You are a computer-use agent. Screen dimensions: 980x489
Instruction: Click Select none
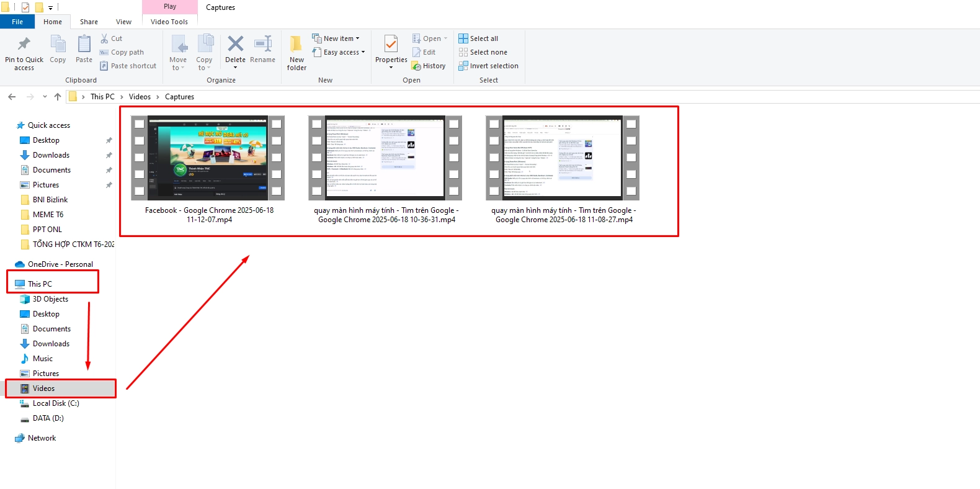[483, 52]
